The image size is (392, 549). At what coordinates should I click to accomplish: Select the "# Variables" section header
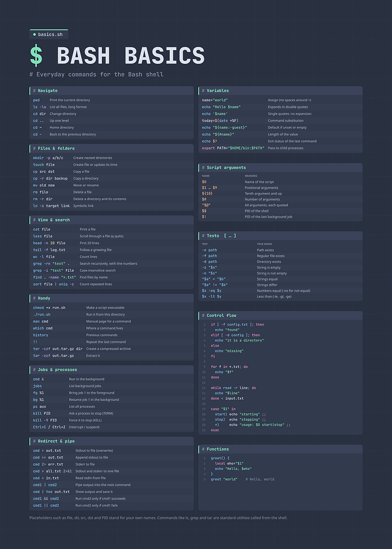click(280, 90)
